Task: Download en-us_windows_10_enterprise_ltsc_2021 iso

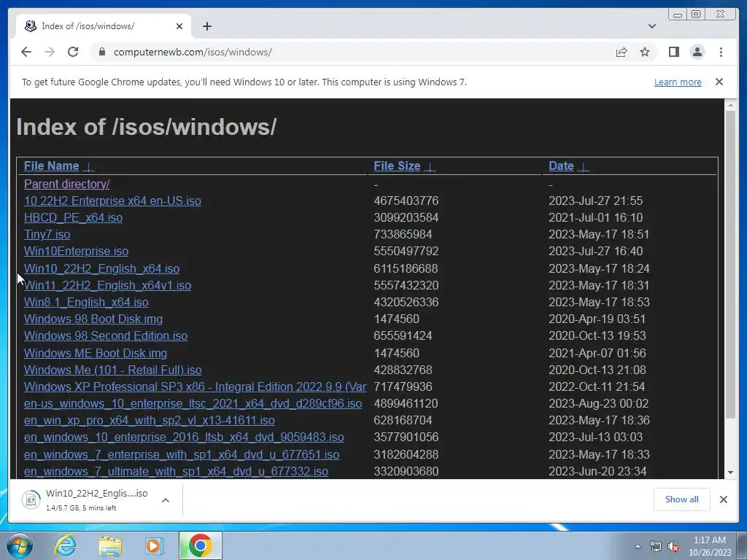Action: coord(193,403)
